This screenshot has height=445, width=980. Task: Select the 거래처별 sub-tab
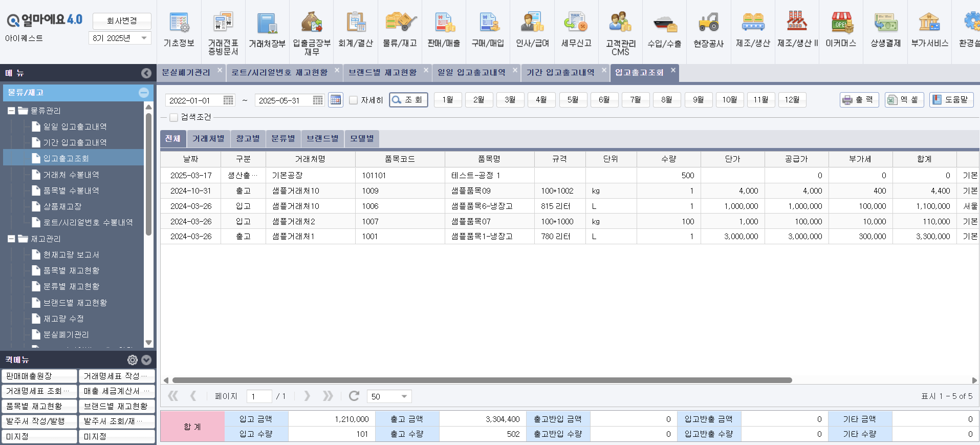[x=208, y=139]
